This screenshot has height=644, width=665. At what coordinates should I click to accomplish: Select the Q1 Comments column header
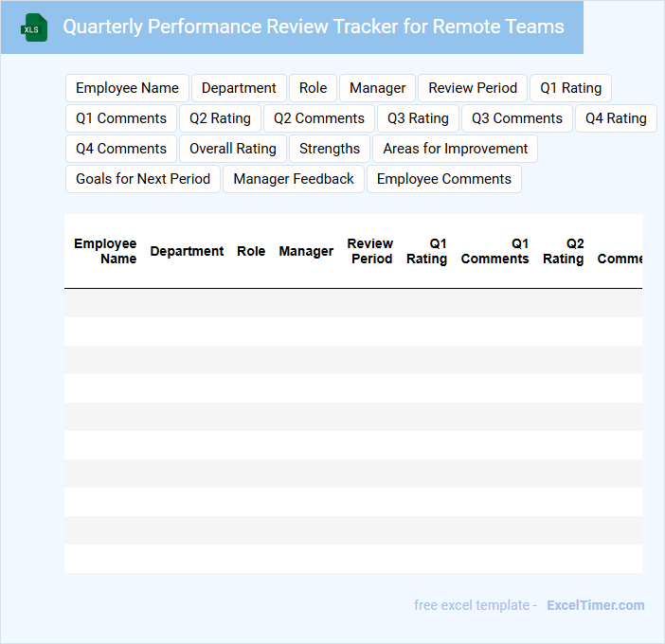(x=494, y=251)
